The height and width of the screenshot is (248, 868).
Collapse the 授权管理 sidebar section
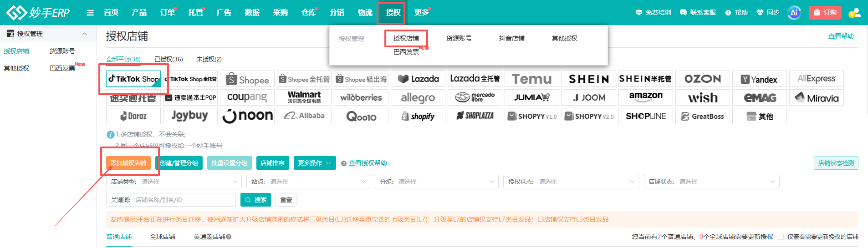click(x=84, y=34)
